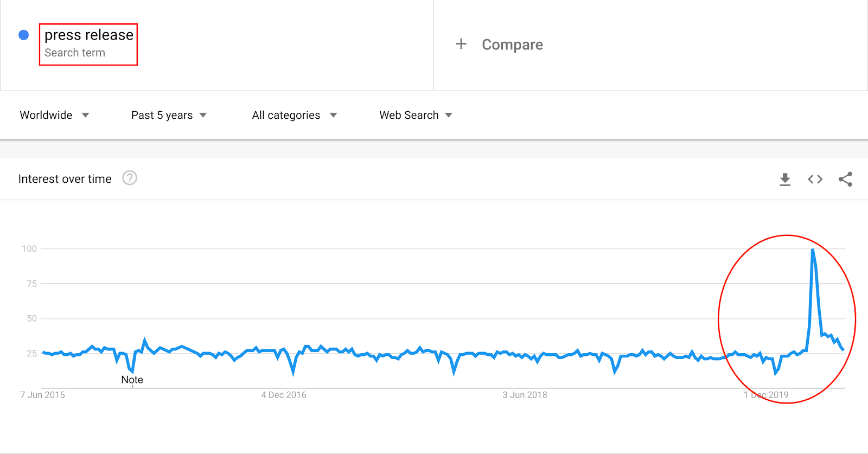Open the Worldwide region selector
The image size is (868, 454).
pos(46,115)
